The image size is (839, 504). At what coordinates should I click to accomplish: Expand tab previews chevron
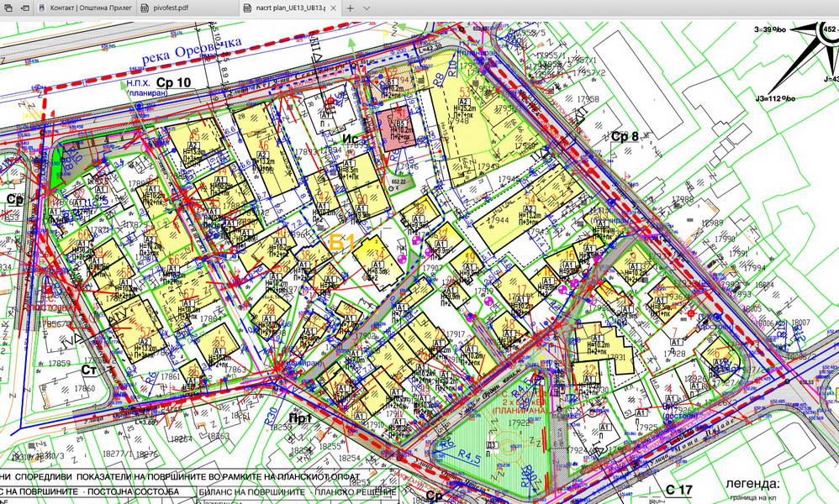pyautogui.click(x=367, y=8)
